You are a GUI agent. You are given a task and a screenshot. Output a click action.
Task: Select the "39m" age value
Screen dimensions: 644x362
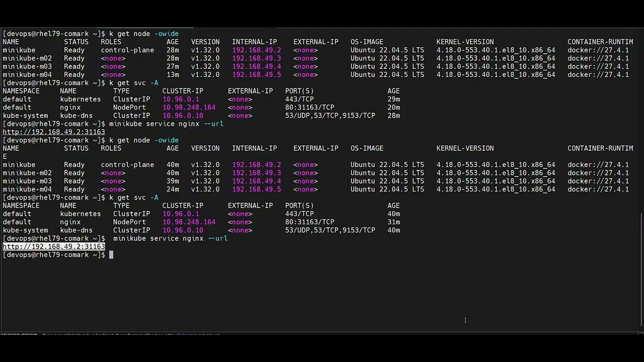[x=173, y=181]
